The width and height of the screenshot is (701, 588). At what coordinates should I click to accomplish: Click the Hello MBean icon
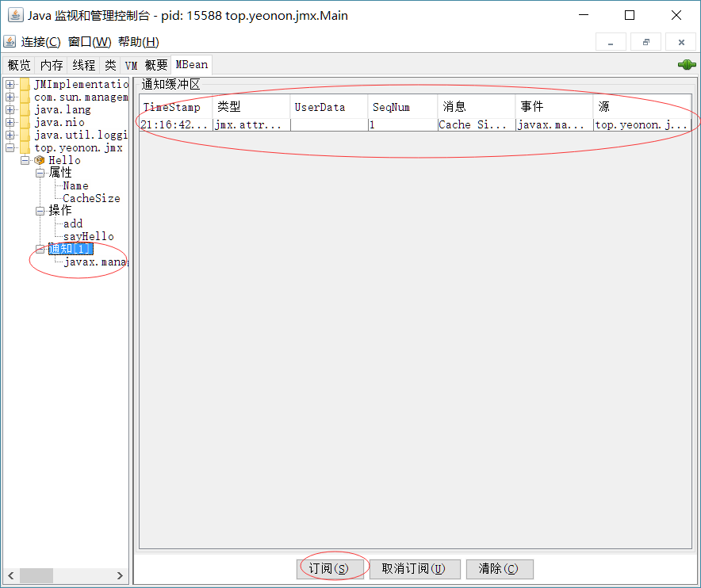(x=40, y=160)
